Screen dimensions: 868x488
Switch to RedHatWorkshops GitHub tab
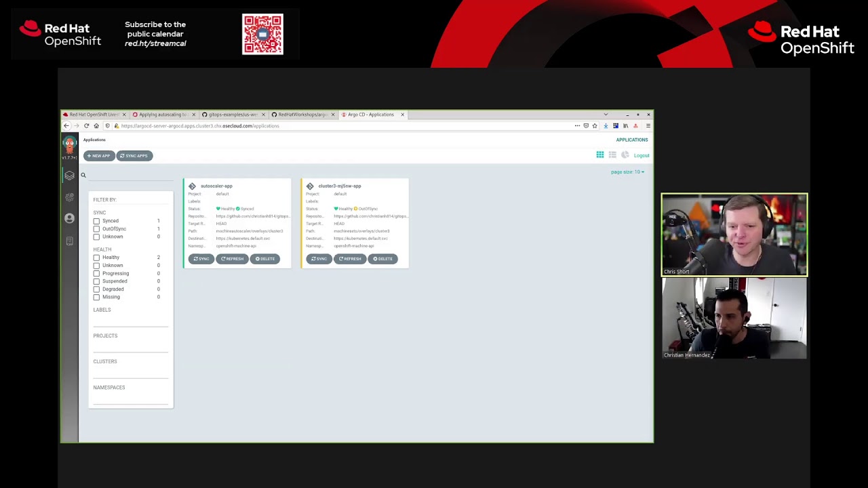[x=302, y=115]
